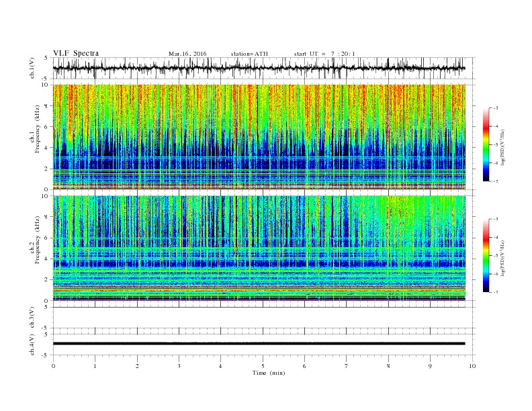Click the "-5" tick on ch.1(V) axis
This screenshot has height=411, width=532.
[x=46, y=79]
